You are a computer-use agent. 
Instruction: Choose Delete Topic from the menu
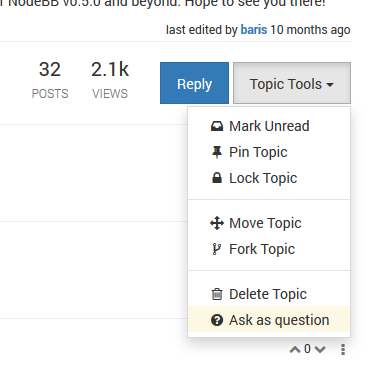click(x=269, y=294)
